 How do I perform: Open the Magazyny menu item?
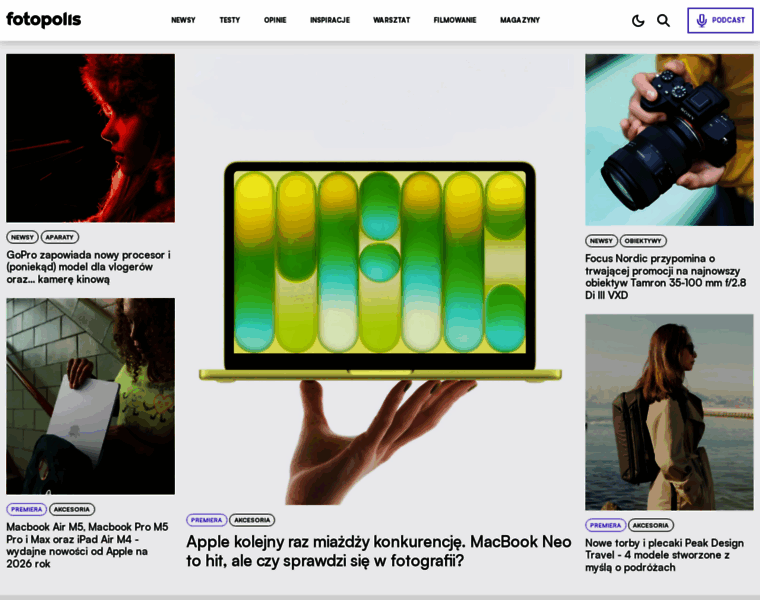tap(520, 20)
